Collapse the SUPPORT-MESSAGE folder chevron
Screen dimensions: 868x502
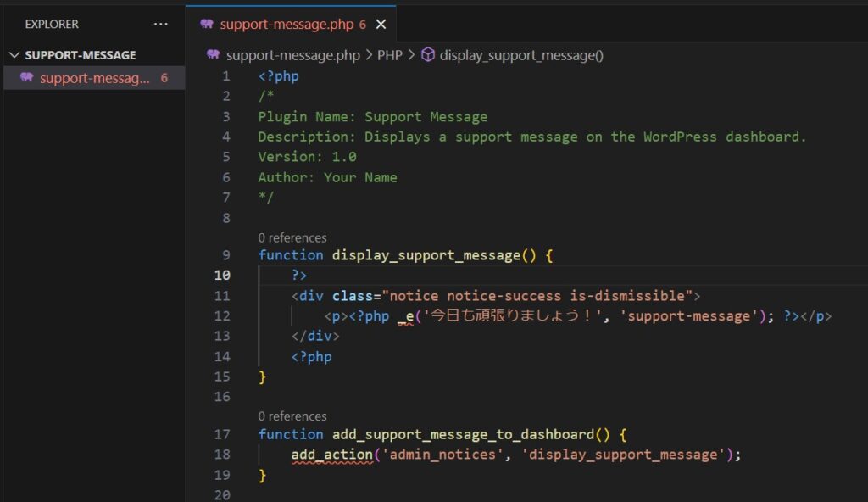14,55
